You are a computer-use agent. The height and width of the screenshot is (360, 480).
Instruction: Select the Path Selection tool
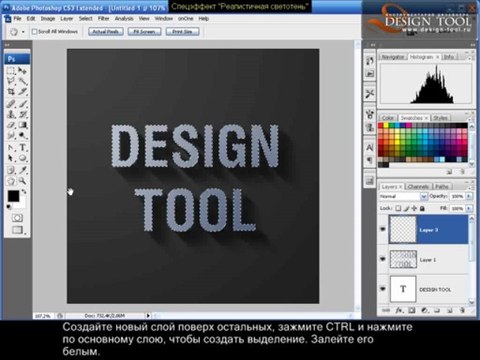coord(11,158)
